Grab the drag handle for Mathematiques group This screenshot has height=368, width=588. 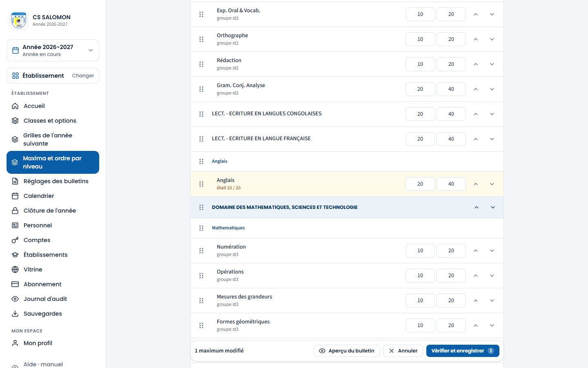click(x=201, y=228)
